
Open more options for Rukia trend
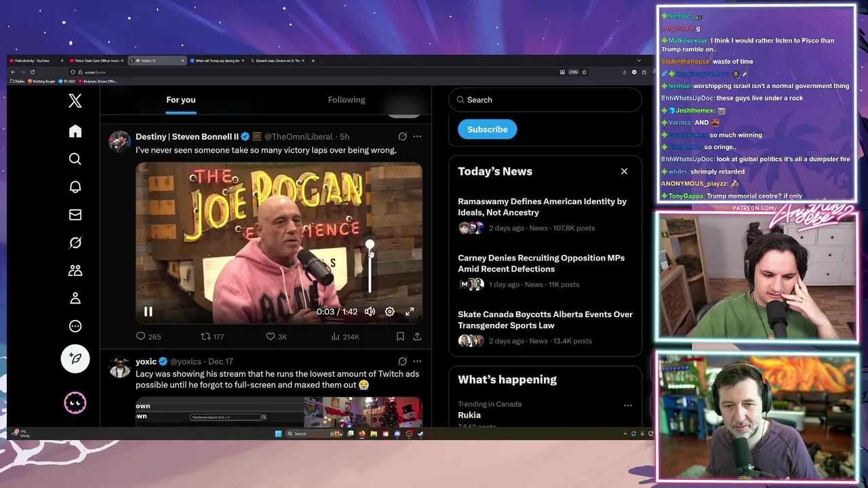(627, 405)
